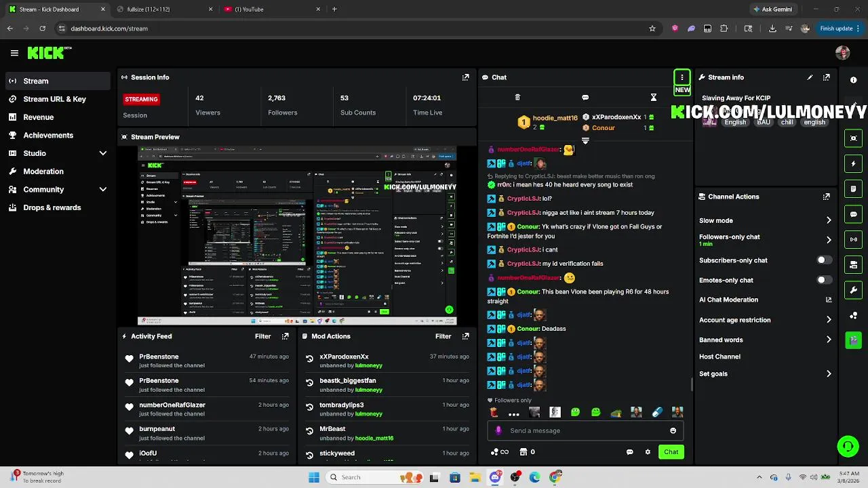Screen dimensions: 868x488
Task: Click the hourglass icon in chat toolbar
Action: pos(654,98)
